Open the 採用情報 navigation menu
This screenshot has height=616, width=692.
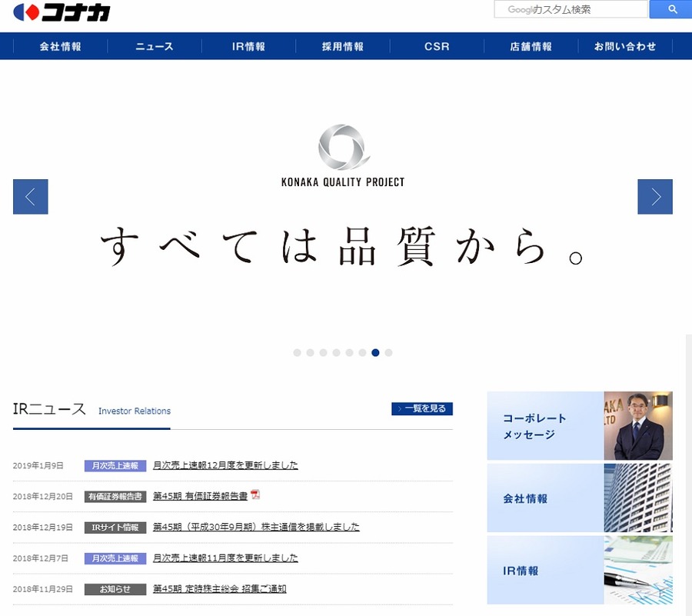click(342, 46)
